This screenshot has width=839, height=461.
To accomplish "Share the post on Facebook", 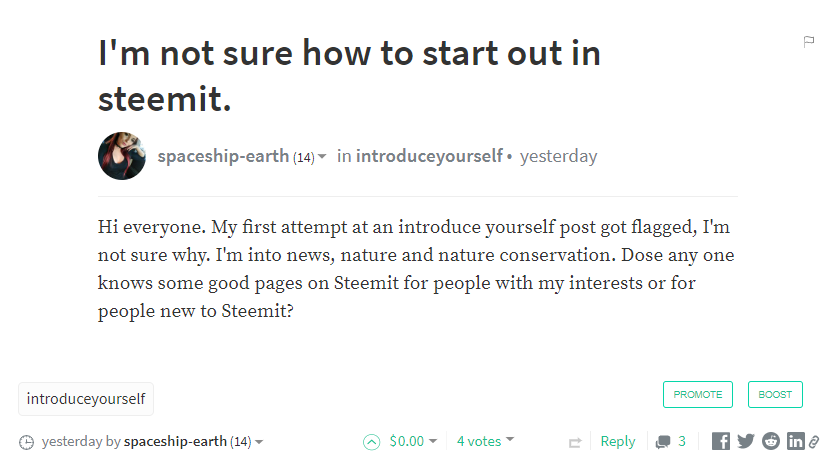I will click(720, 441).
